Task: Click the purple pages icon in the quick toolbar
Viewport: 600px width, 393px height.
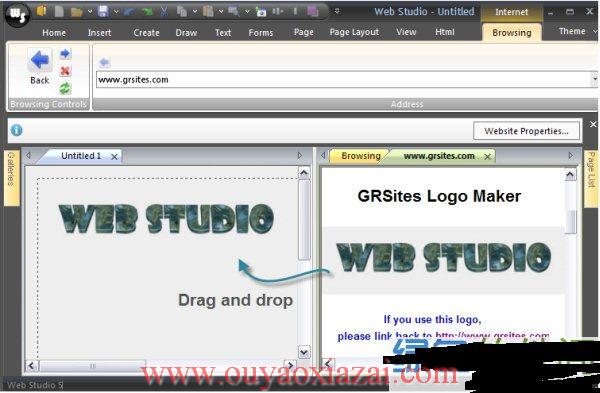Action: (x=313, y=11)
